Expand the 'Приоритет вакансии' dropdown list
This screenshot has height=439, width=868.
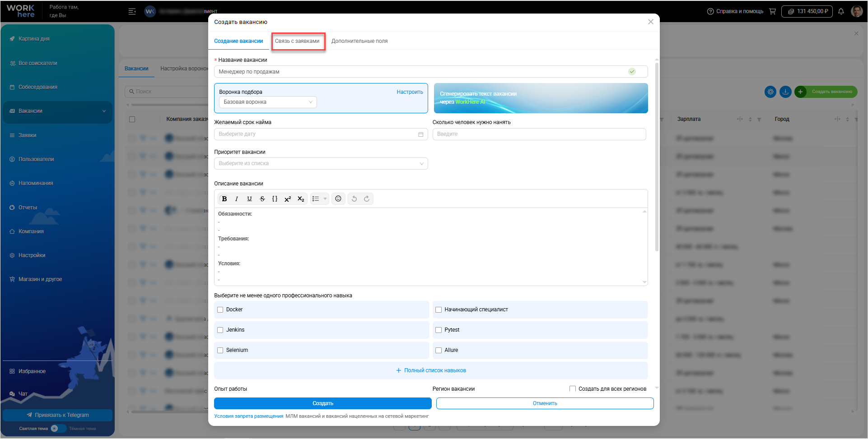tap(321, 164)
